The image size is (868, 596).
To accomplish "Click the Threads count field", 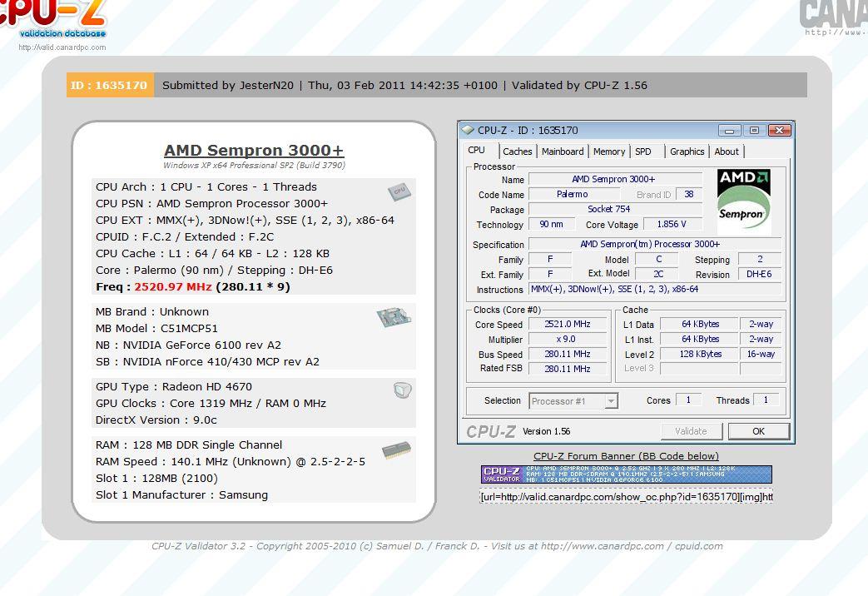I will click(x=766, y=400).
